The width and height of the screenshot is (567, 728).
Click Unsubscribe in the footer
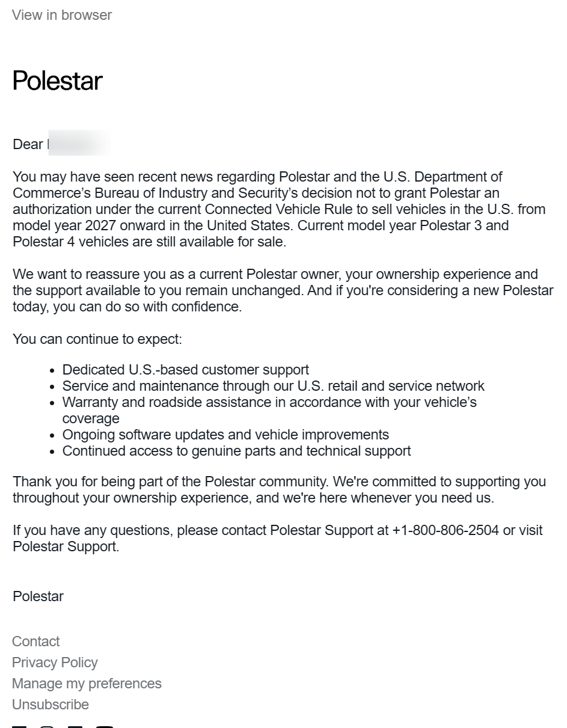click(x=51, y=705)
